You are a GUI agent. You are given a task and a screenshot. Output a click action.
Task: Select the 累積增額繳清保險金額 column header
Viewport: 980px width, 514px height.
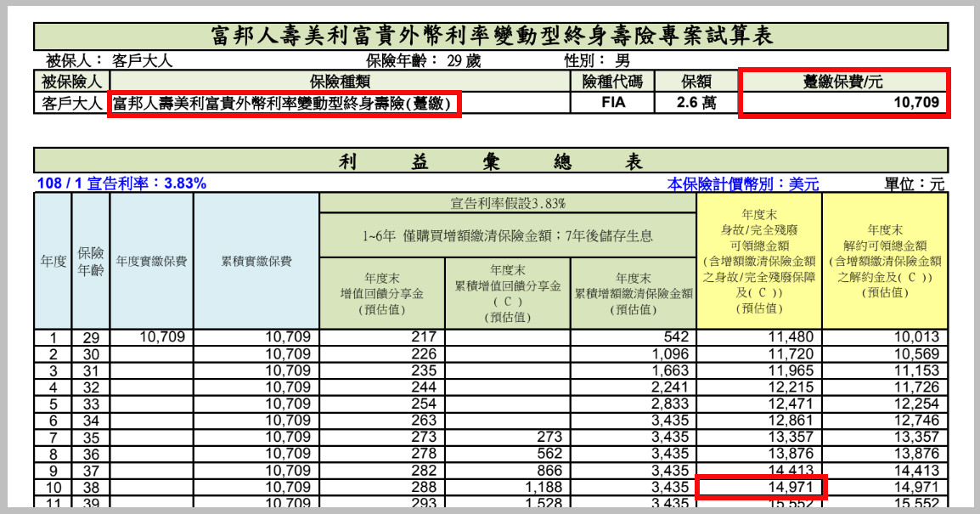click(x=634, y=293)
